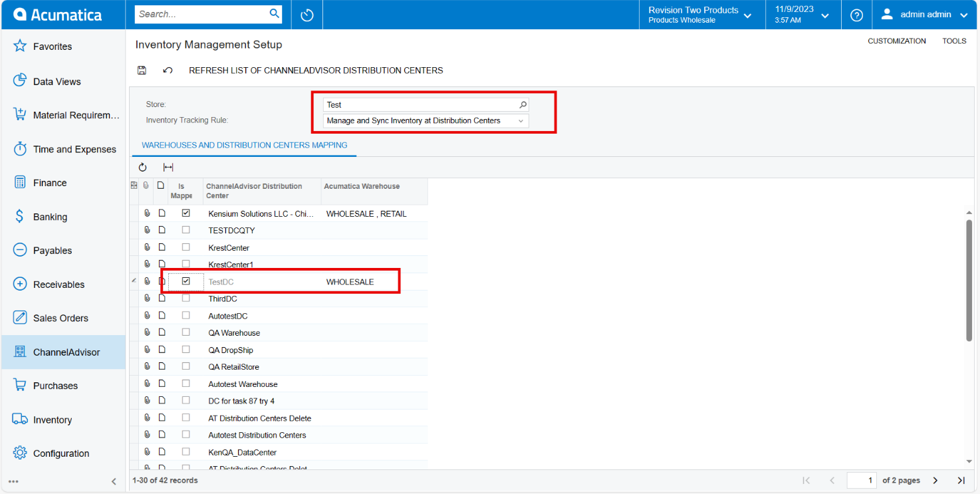Go to next page of records
980x494 pixels.
coord(935,480)
